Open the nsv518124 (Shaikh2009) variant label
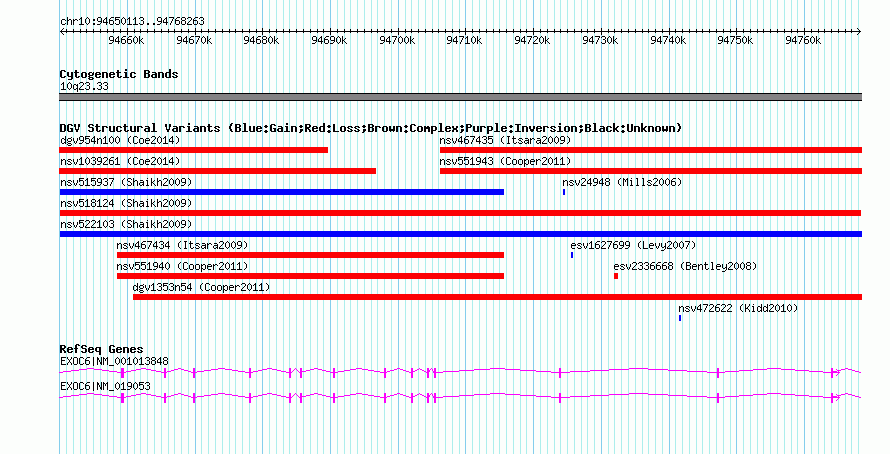 [126, 203]
